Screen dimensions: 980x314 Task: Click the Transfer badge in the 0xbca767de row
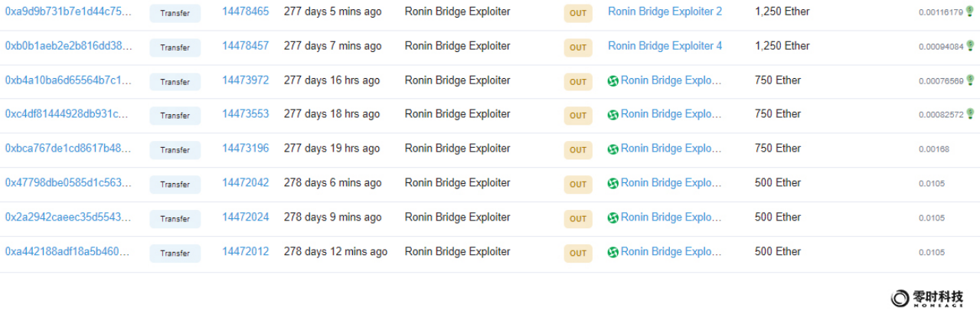175,150
